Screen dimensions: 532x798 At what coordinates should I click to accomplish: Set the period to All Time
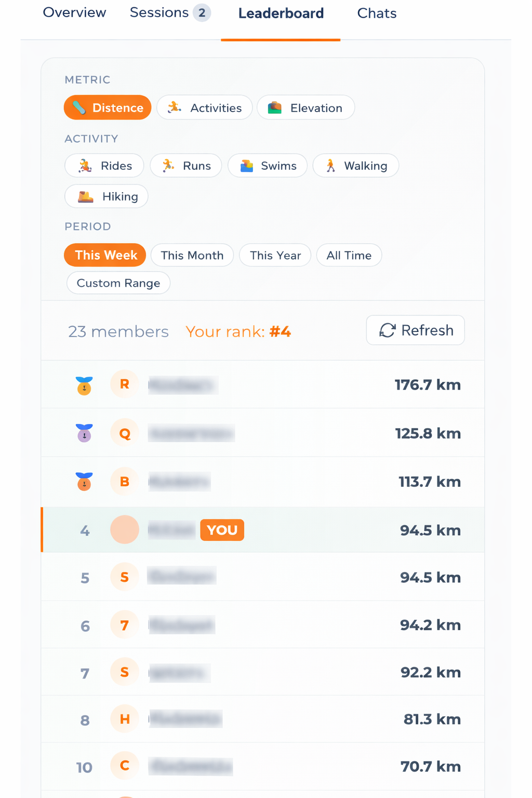pos(349,255)
